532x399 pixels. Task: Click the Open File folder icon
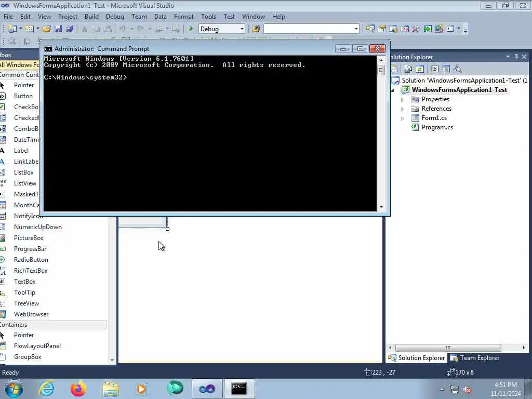click(46, 29)
